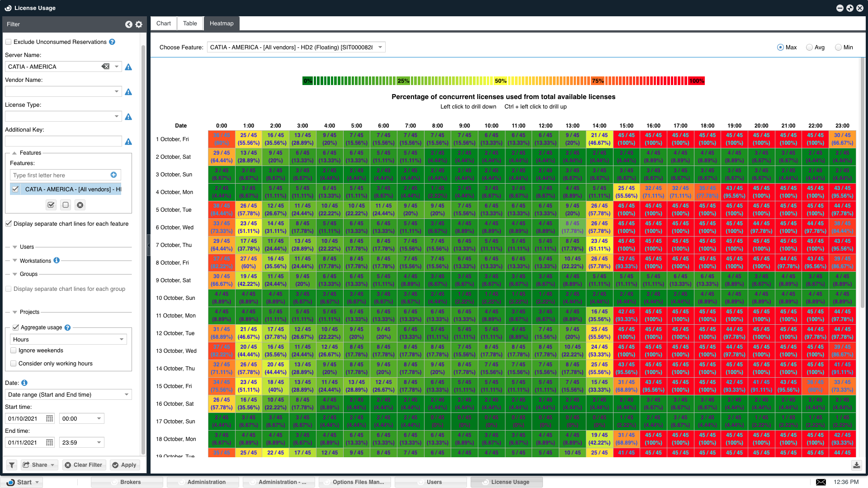The width and height of the screenshot is (868, 488).
Task: Click the heatmap download icon
Action: click(856, 465)
